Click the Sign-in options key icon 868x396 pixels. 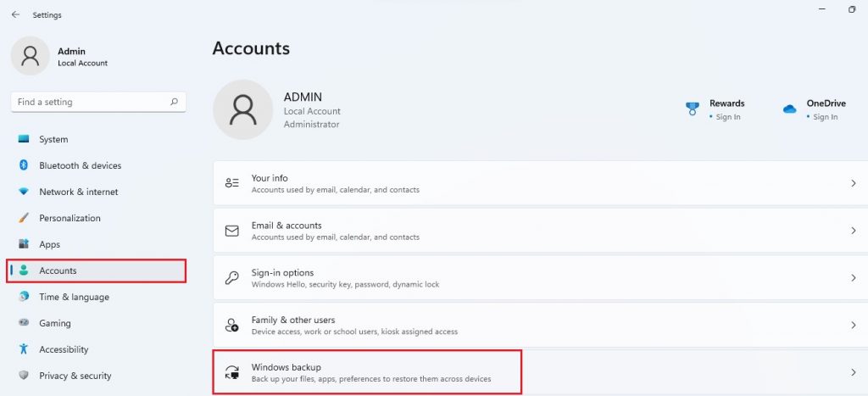pyautogui.click(x=232, y=277)
